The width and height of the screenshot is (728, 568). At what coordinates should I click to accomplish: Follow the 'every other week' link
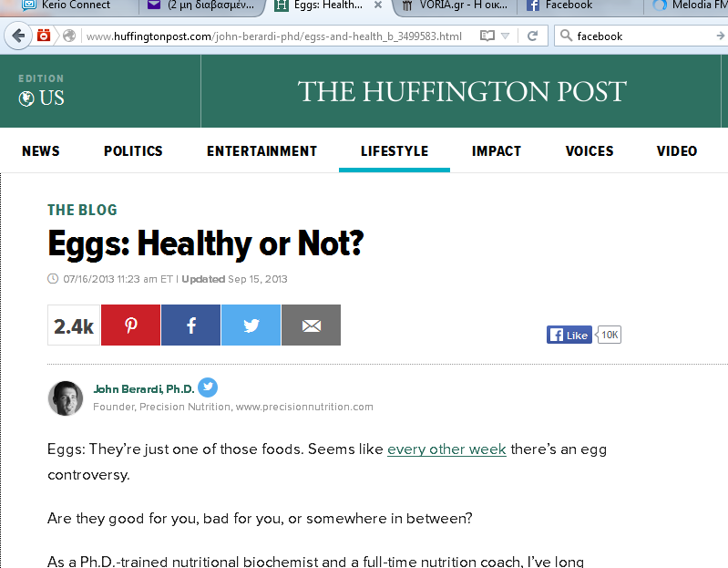point(446,449)
